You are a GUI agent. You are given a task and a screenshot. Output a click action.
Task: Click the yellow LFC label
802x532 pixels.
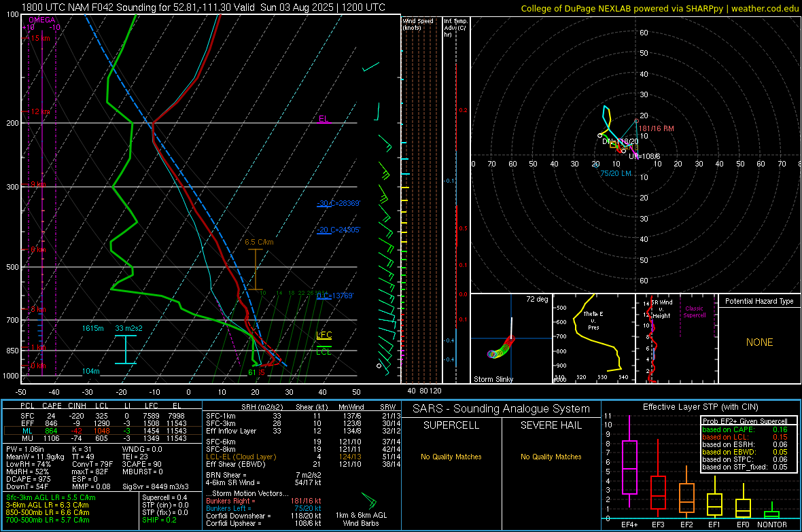click(x=324, y=335)
